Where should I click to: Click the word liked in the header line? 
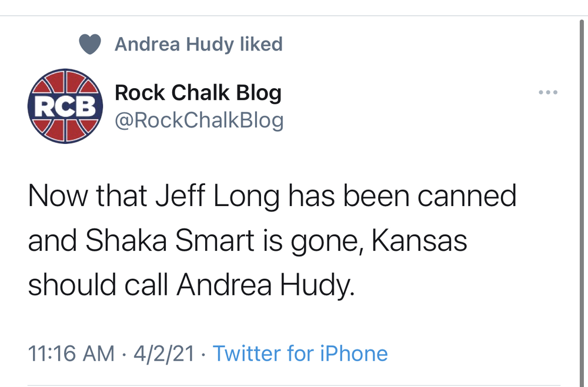point(261,45)
